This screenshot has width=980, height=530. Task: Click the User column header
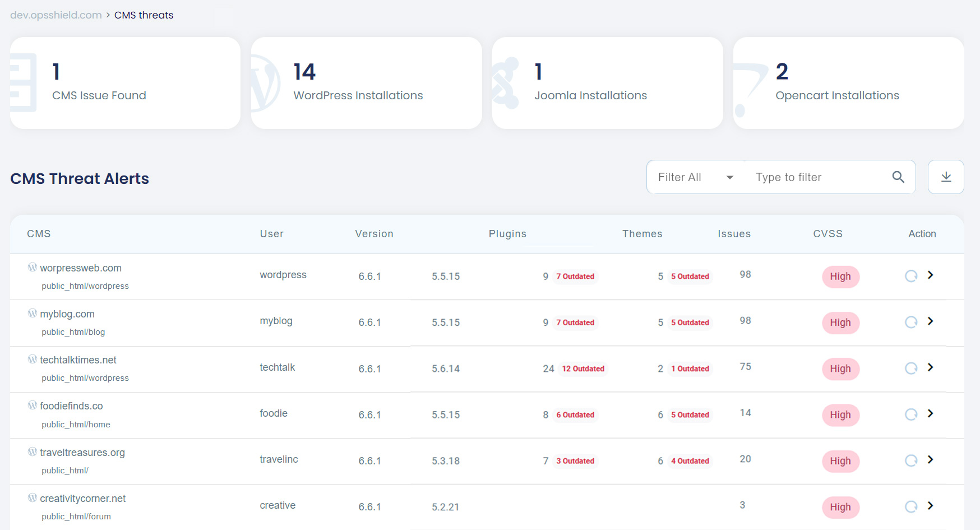(272, 234)
